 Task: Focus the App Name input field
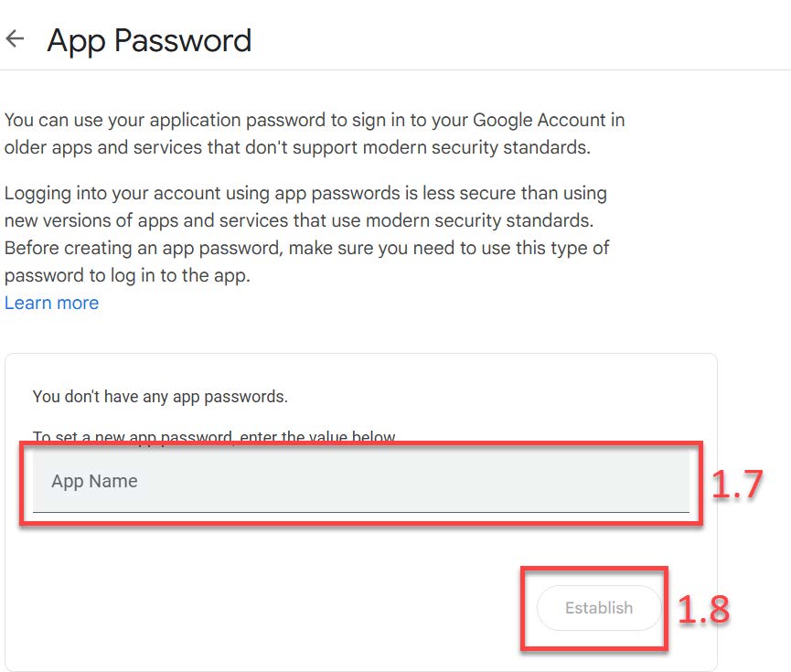click(360, 481)
